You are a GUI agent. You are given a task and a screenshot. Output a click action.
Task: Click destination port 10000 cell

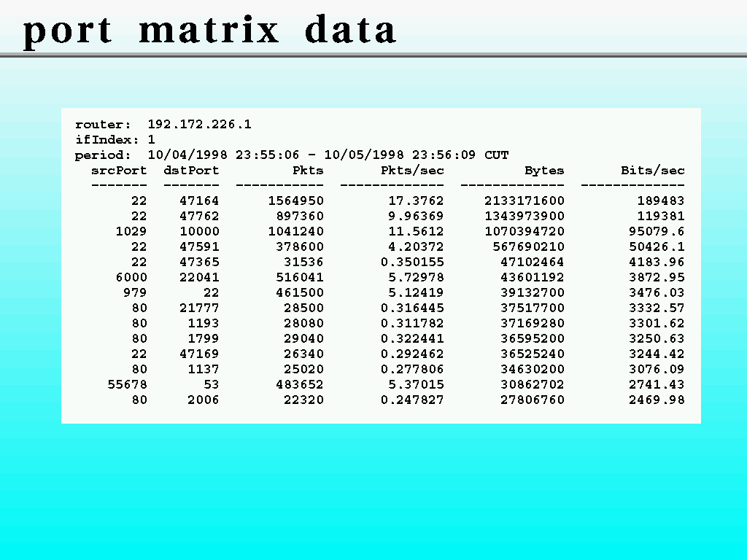point(199,232)
